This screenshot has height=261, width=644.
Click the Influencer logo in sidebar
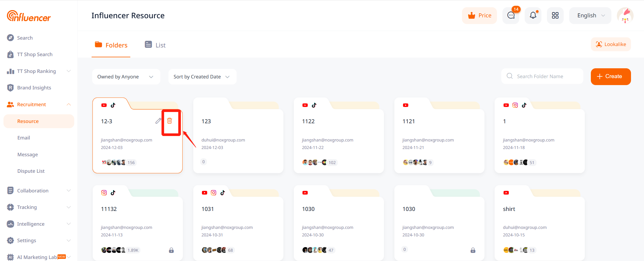[29, 16]
